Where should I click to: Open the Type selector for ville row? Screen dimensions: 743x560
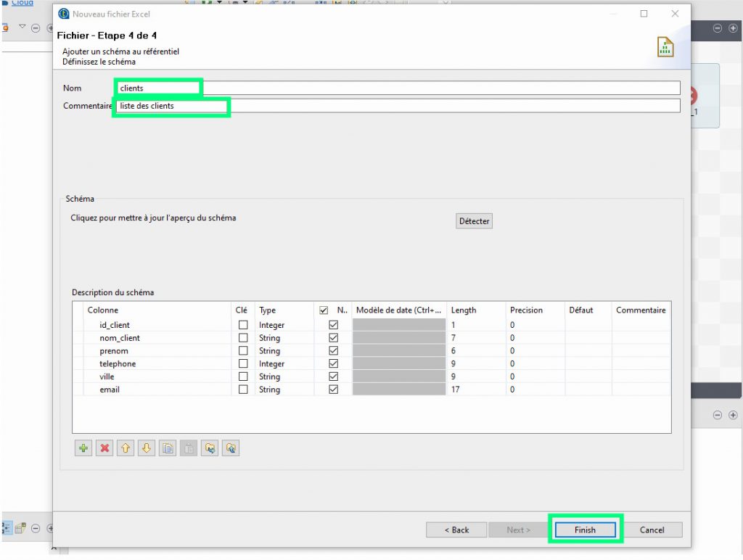tap(283, 377)
